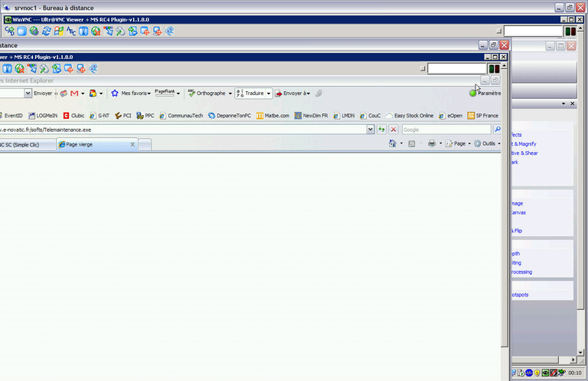Open the Easy Stock Online favorite link
This screenshot has width=588, height=381.
[x=410, y=116]
